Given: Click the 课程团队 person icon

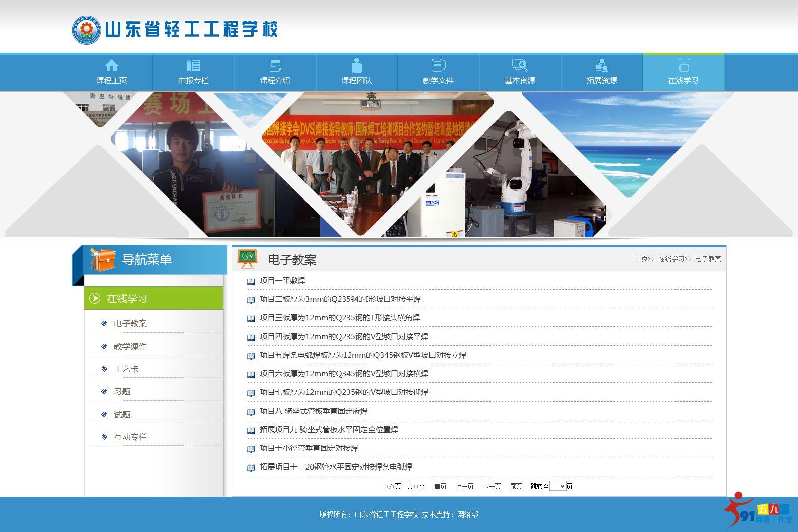Looking at the screenshot, I should click(x=357, y=65).
